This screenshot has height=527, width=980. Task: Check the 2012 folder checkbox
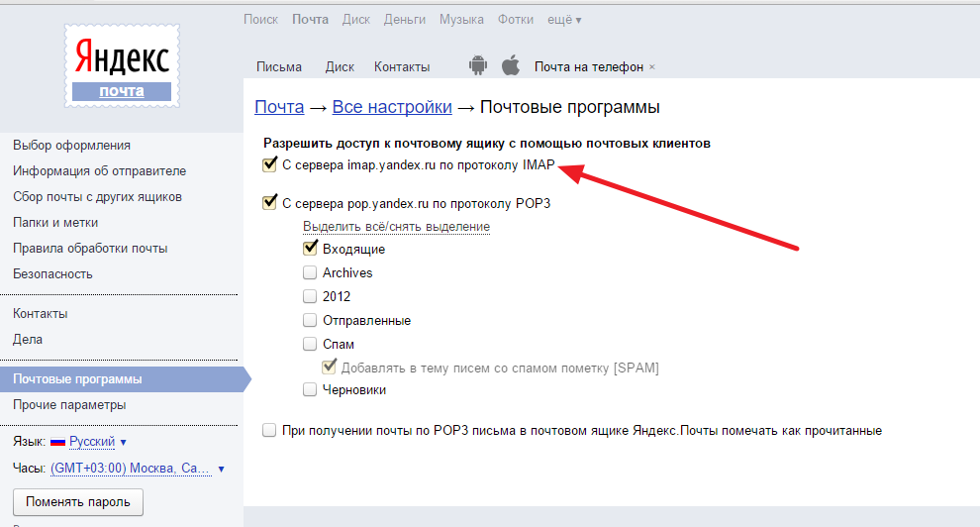pyautogui.click(x=310, y=296)
